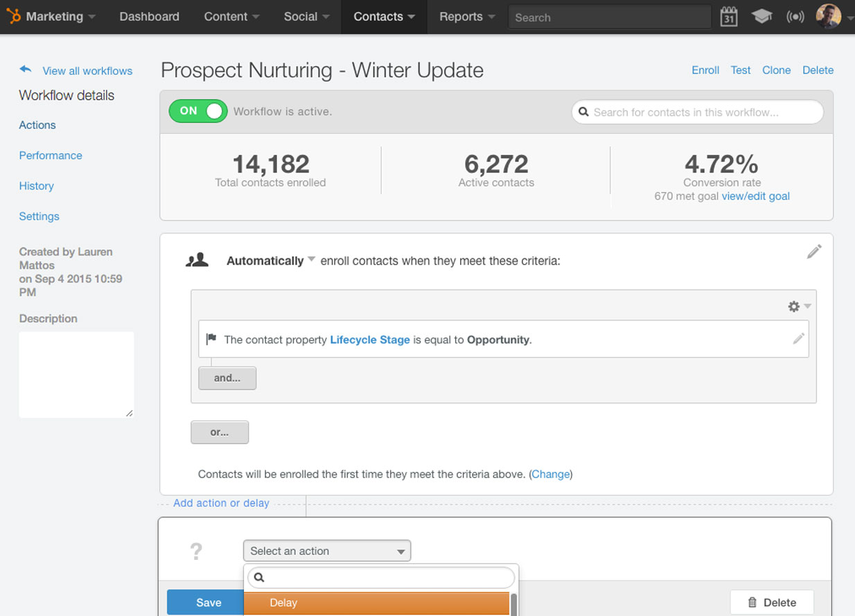
Task: Add an and... criterion
Action: tap(227, 378)
